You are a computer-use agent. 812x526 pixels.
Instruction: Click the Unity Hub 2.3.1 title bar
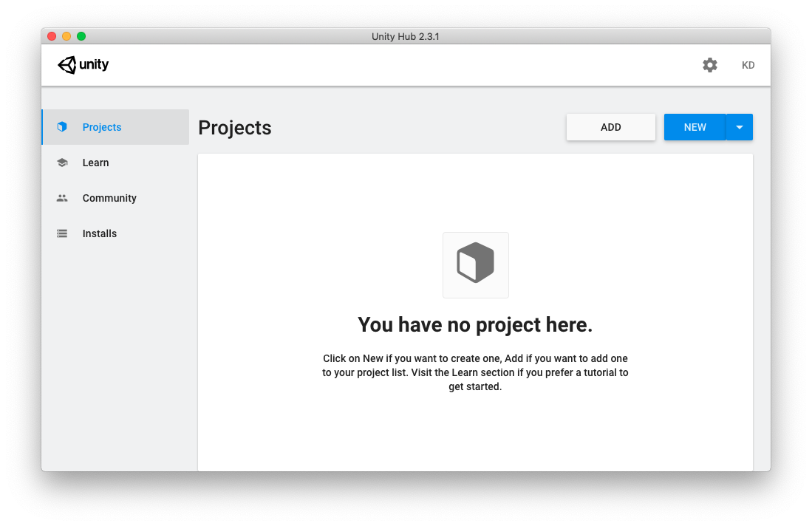(x=406, y=36)
